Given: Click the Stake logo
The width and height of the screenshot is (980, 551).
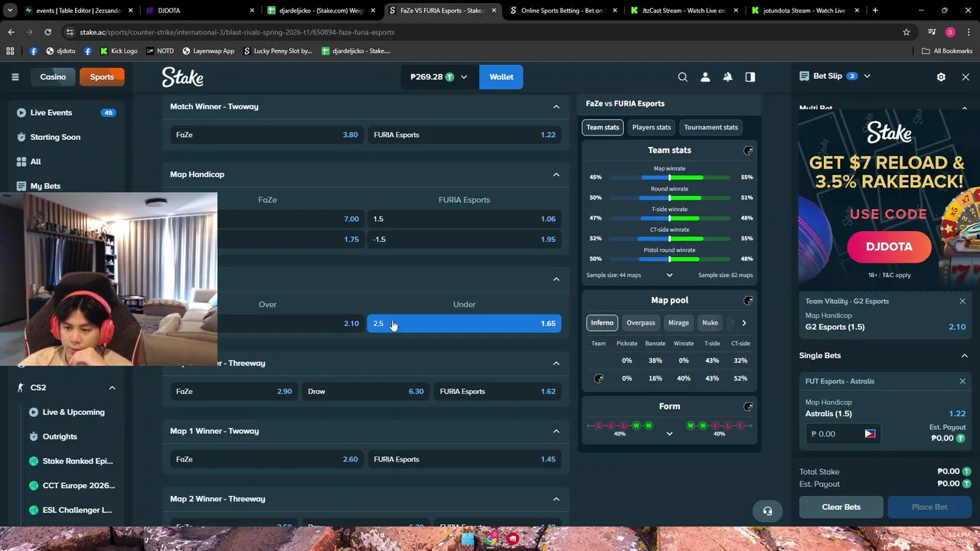Looking at the screenshot, I should (182, 77).
